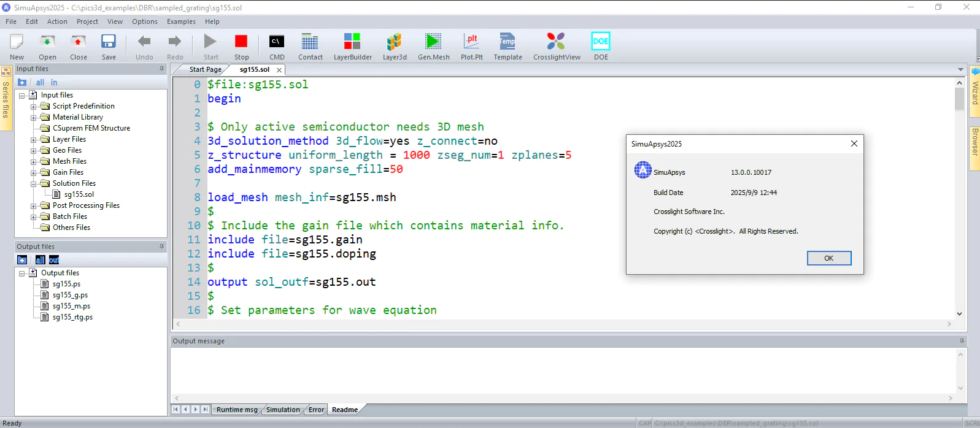The image size is (980, 428).
Task: Collapse the Output files root node
Action: [22, 273]
